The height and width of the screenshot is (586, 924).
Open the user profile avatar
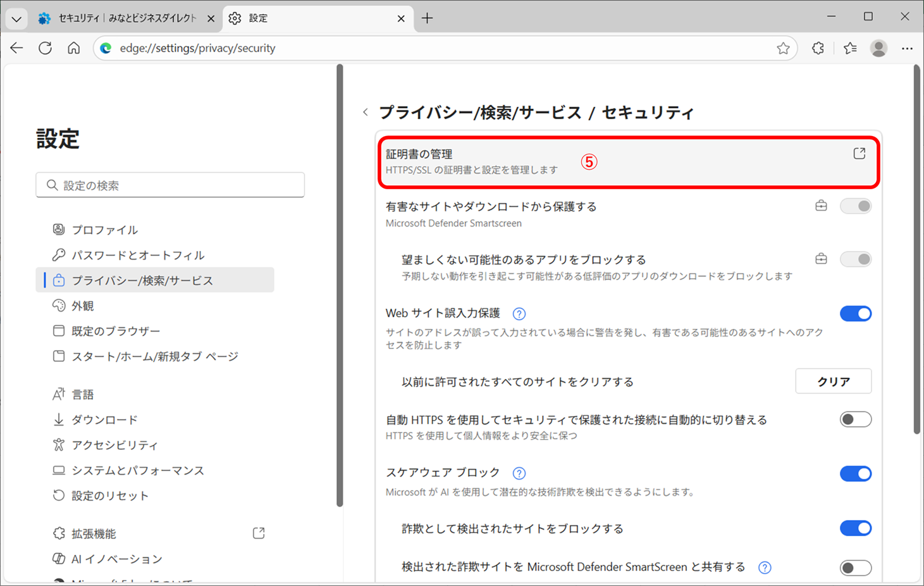click(878, 48)
